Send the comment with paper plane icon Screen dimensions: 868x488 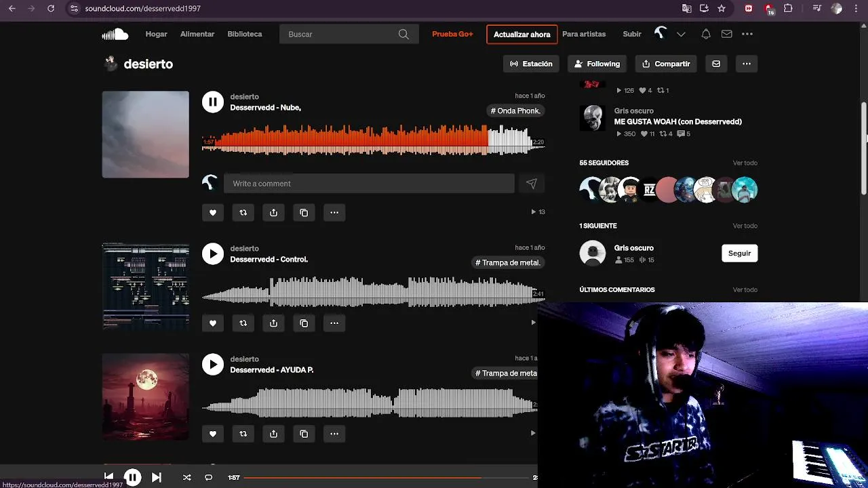[x=531, y=184]
